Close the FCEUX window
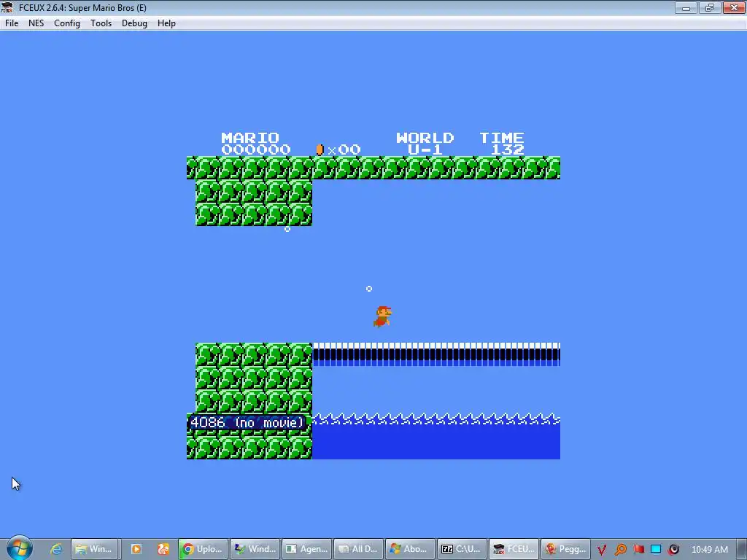Screen dimensions: 747x560 tap(734, 7)
